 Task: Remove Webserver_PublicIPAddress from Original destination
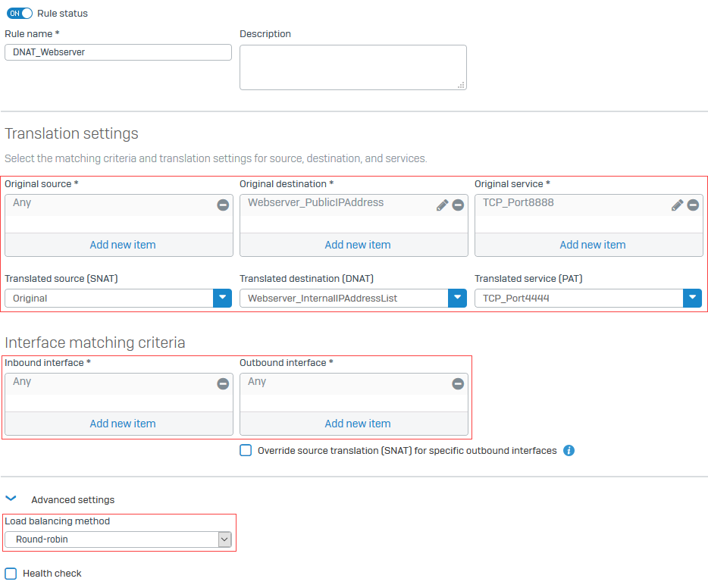(458, 205)
